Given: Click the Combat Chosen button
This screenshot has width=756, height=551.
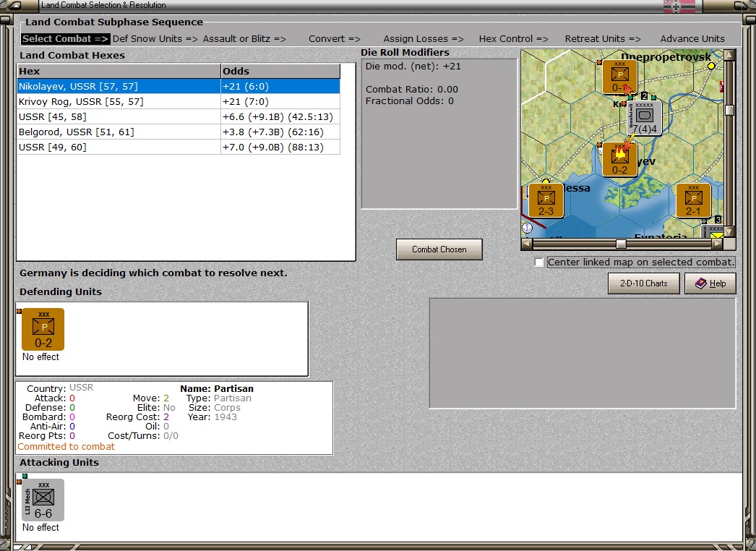Looking at the screenshot, I should pos(439,249).
